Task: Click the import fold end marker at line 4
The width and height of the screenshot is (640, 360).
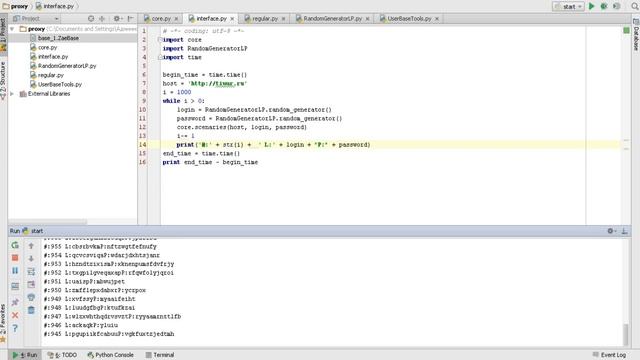Action: pyautogui.click(x=160, y=58)
